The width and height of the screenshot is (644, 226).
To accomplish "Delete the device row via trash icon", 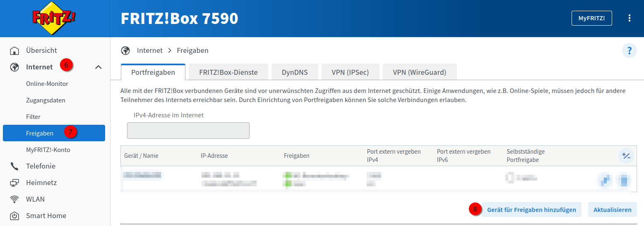I will click(623, 180).
